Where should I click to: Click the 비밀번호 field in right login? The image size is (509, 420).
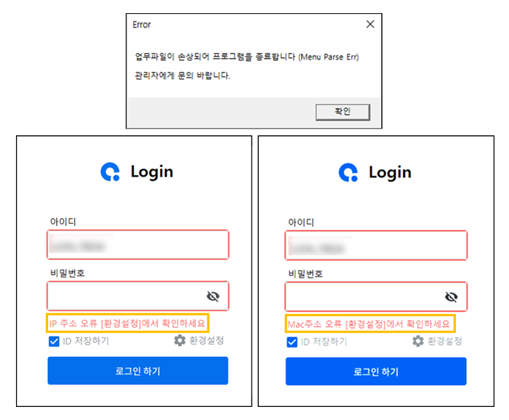point(376,296)
